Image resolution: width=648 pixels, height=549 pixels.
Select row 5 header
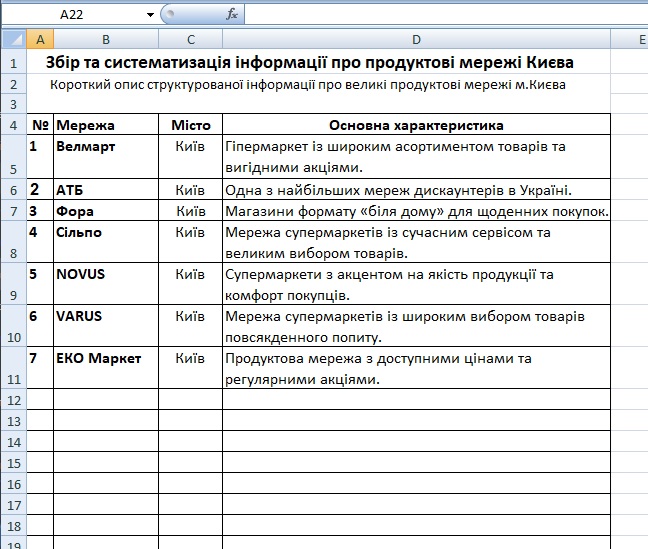14,157
